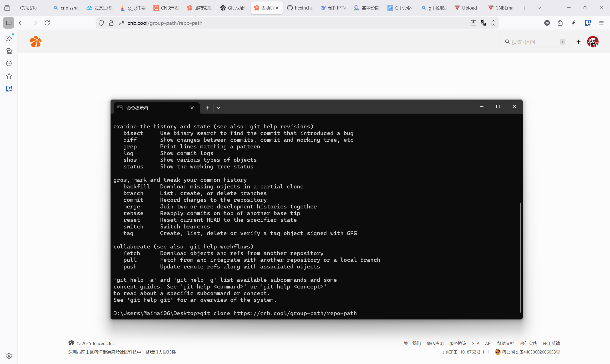Expand the list all tabs chevron
The image size is (610, 364).
point(539,8)
